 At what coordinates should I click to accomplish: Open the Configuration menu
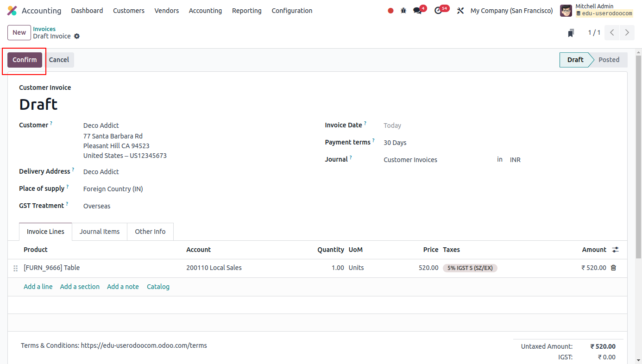[x=292, y=10]
